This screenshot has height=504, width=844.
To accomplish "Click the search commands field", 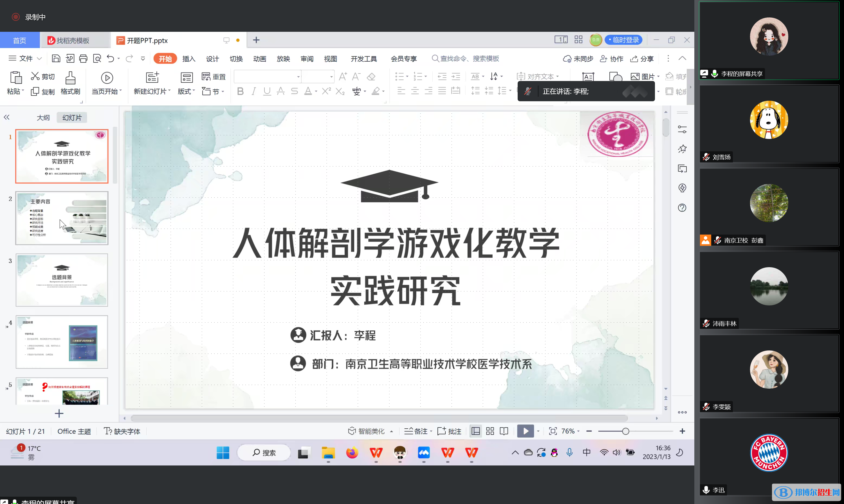I will (465, 58).
